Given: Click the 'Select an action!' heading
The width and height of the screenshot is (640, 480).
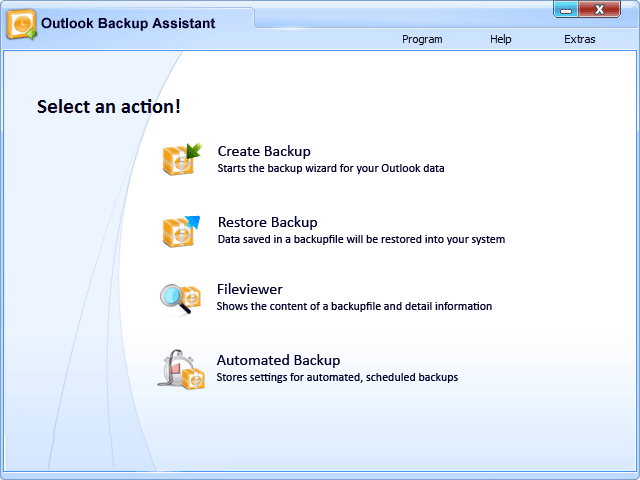Looking at the screenshot, I should click(109, 106).
